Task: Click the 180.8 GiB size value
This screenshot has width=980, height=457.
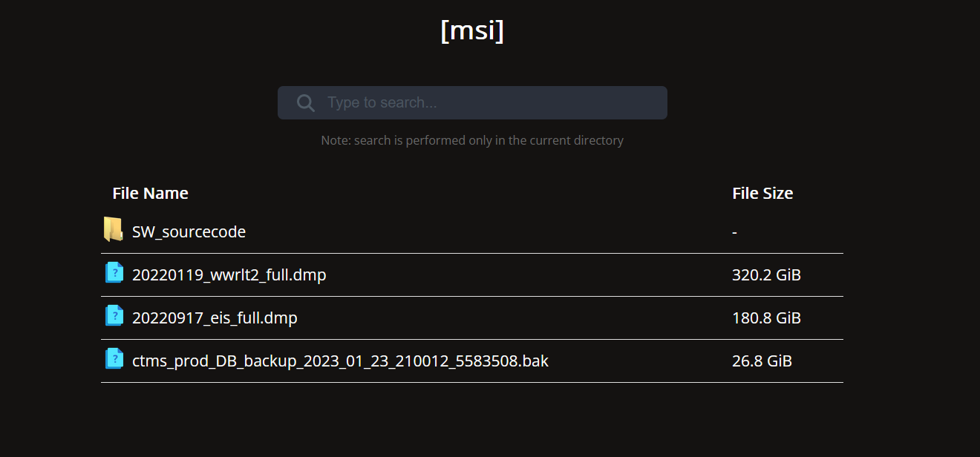Action: tap(766, 318)
